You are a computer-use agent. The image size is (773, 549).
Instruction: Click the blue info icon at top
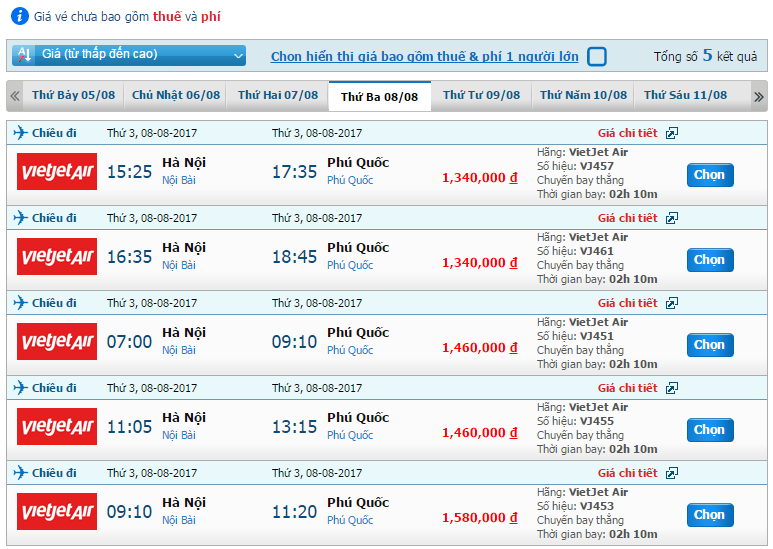[20, 16]
